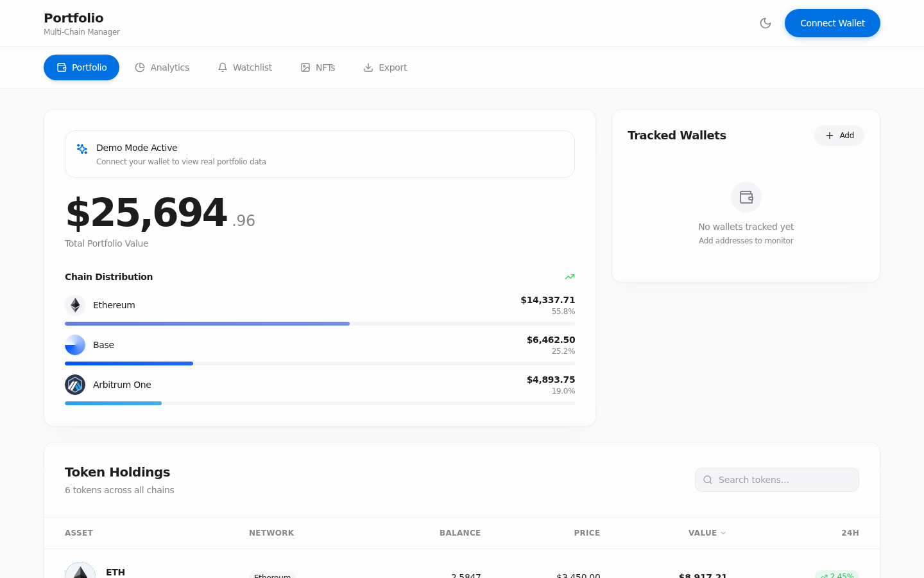
Task: Click the NFTs image icon
Action: (305, 67)
